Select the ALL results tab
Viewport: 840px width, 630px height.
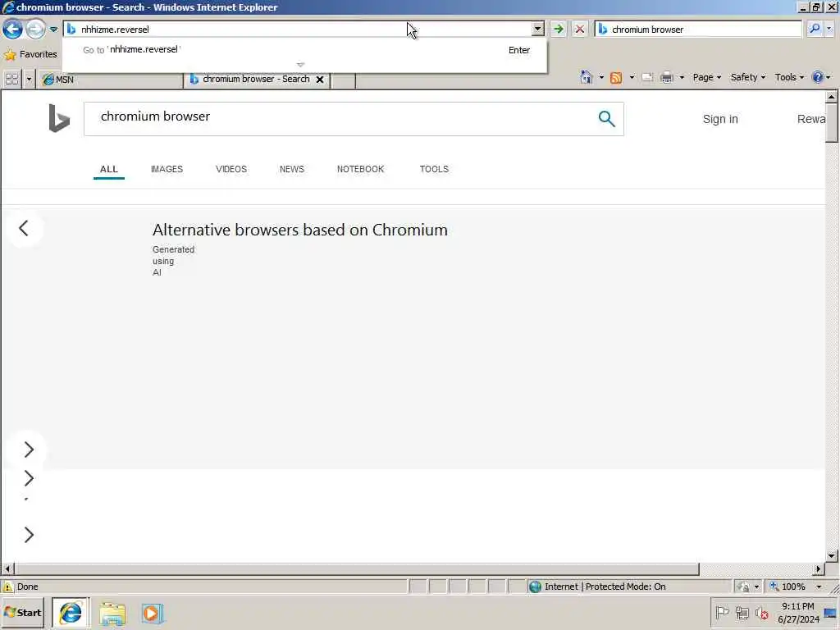[109, 169]
